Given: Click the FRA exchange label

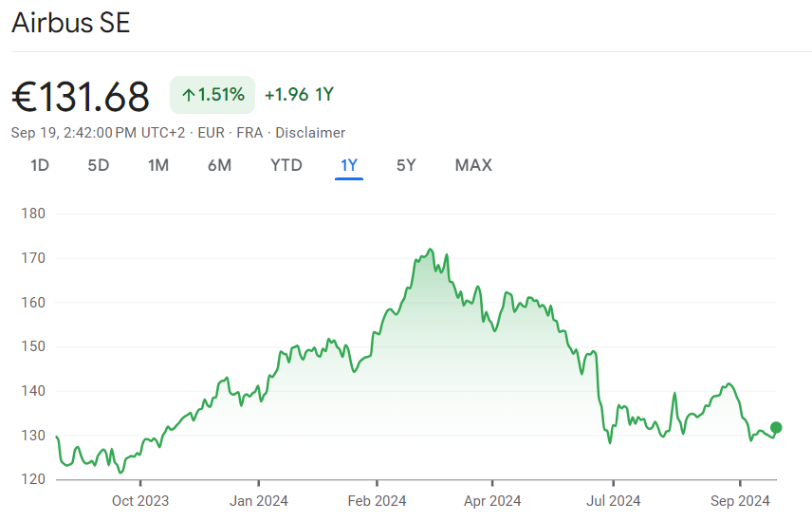Looking at the screenshot, I should click(x=249, y=133).
